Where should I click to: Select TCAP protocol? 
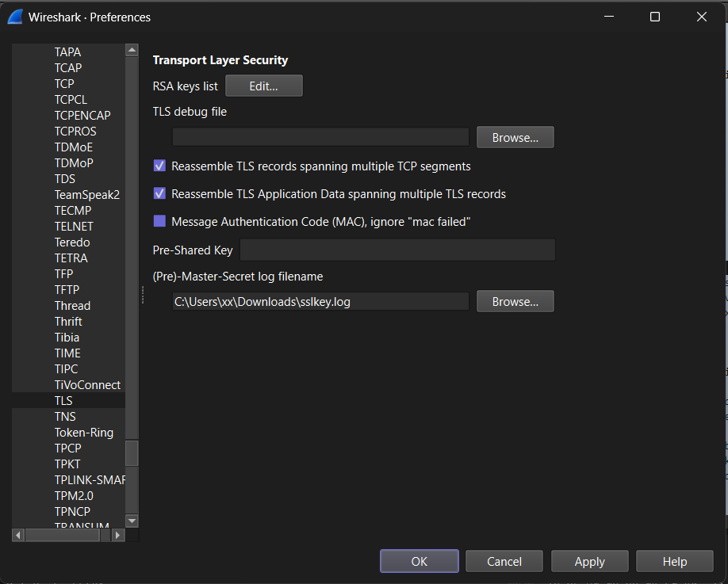tap(68, 67)
